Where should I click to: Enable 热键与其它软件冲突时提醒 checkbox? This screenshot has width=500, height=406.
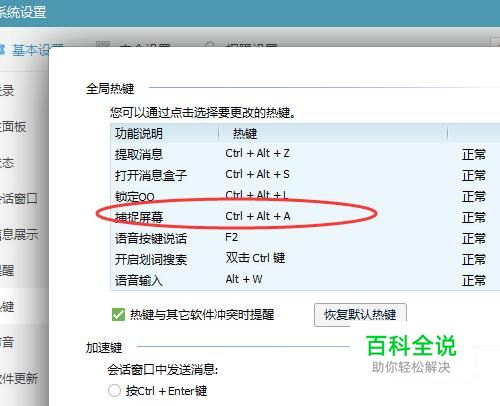118,314
